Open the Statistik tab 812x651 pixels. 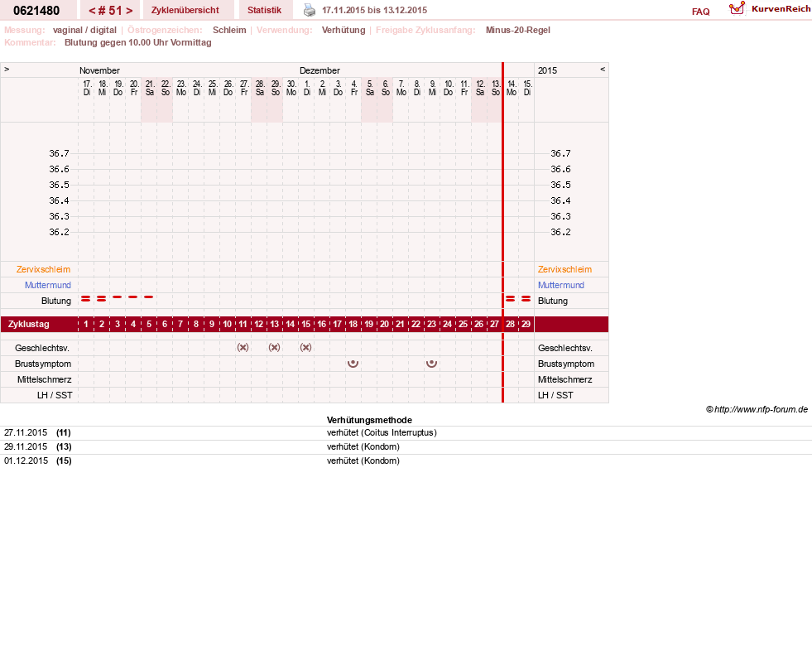pyautogui.click(x=265, y=10)
